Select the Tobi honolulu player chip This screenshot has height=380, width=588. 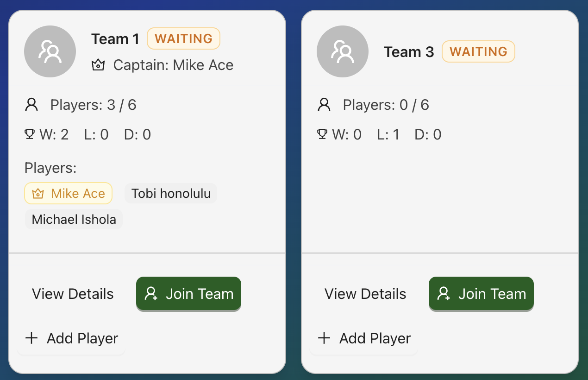(171, 193)
